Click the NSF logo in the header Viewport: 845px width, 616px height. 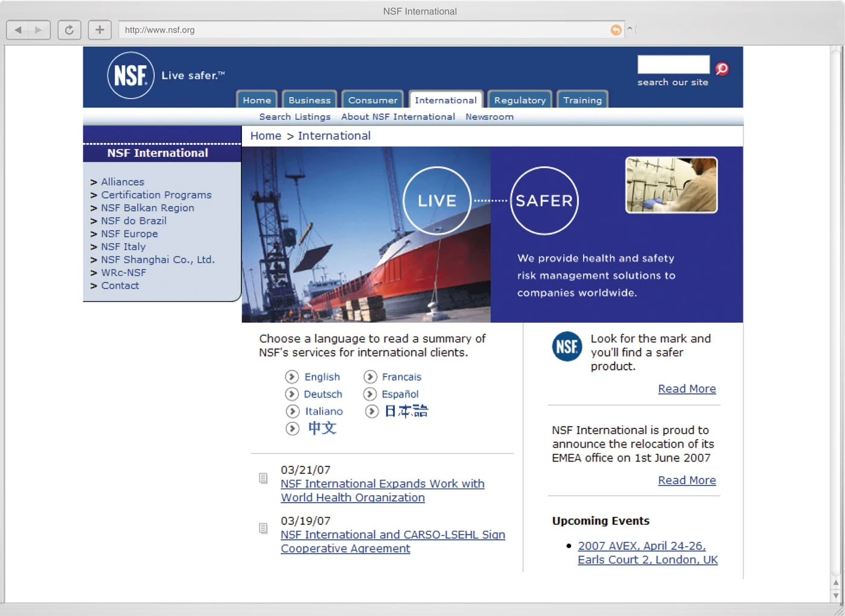pyautogui.click(x=130, y=76)
